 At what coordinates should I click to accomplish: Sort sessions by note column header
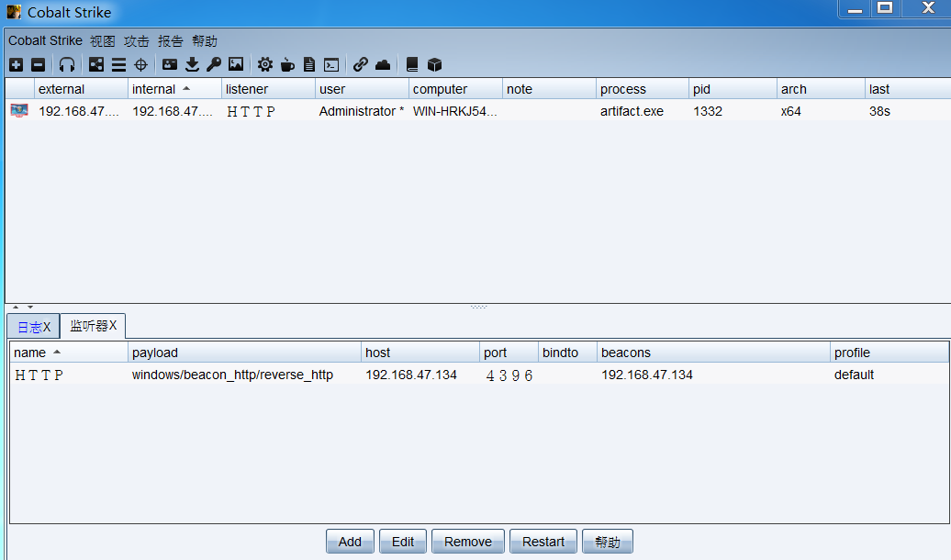549,89
